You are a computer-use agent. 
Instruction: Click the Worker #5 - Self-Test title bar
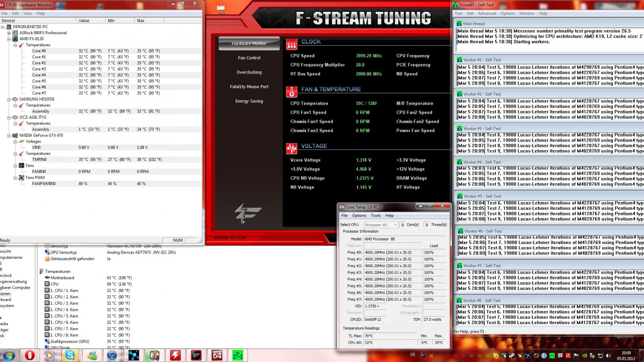pyautogui.click(x=549, y=196)
